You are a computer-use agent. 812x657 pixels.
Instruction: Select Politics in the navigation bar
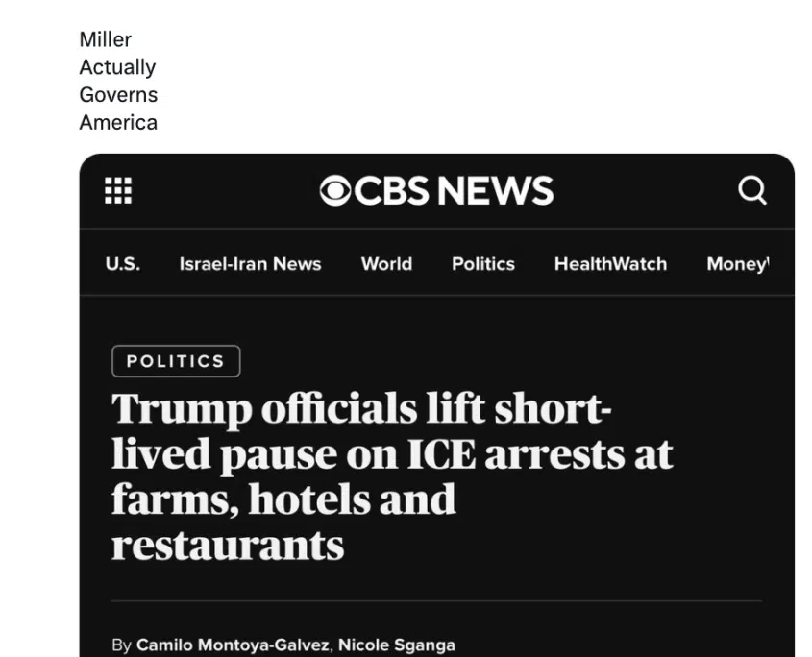483,264
